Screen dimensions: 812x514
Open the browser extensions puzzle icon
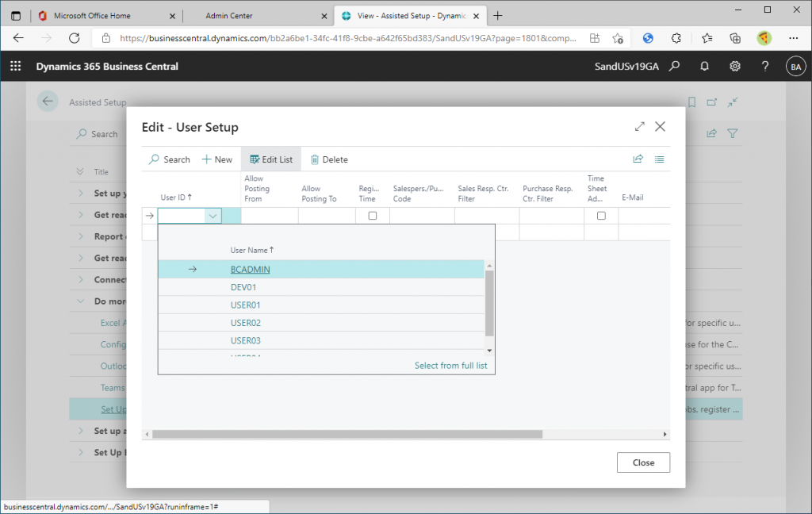click(676, 38)
